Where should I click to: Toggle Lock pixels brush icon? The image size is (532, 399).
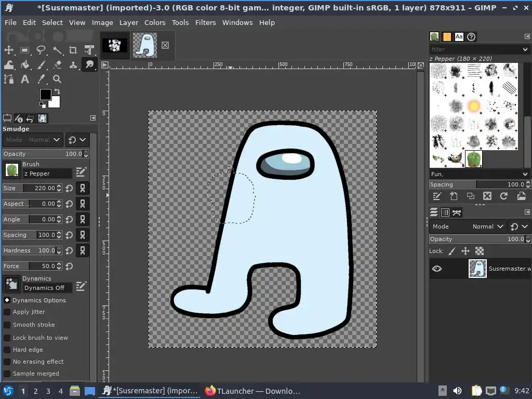tap(451, 251)
